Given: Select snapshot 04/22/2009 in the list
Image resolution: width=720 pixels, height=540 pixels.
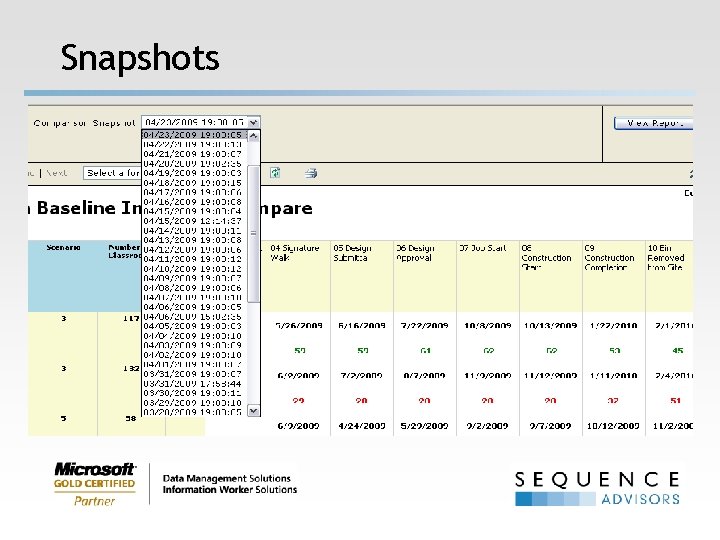Looking at the screenshot, I should (195, 145).
